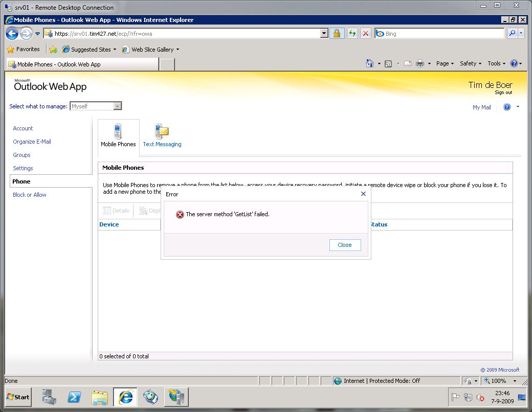Click the RSS feeds icon
532x412 pixels.
tap(388, 64)
